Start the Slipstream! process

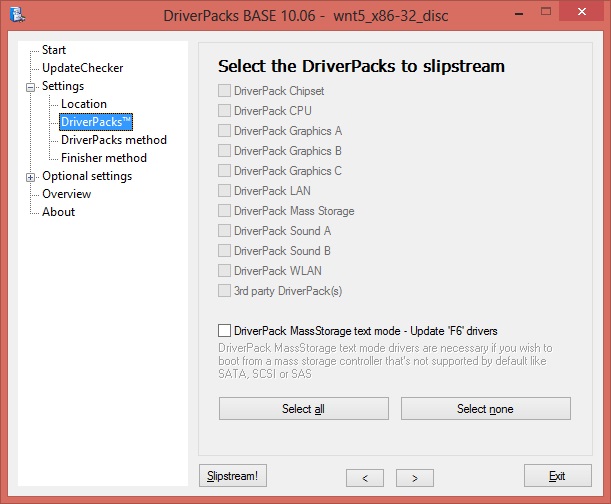point(233,476)
